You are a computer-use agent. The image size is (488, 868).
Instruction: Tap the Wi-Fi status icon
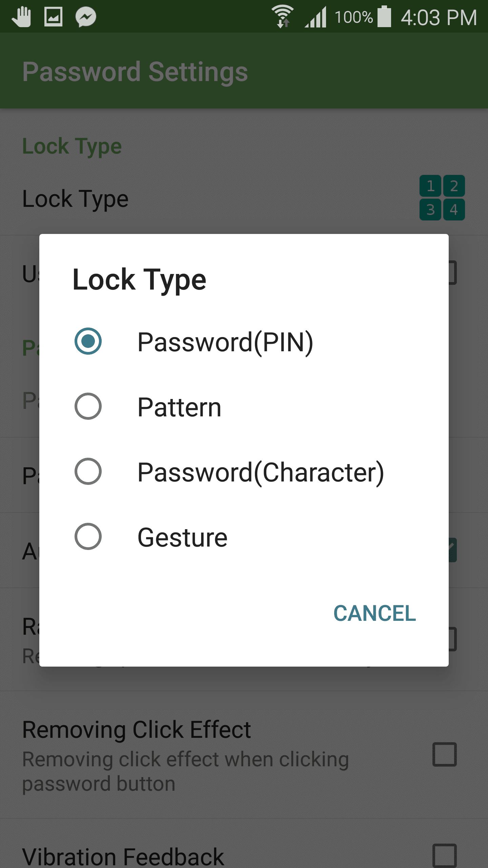click(x=283, y=17)
